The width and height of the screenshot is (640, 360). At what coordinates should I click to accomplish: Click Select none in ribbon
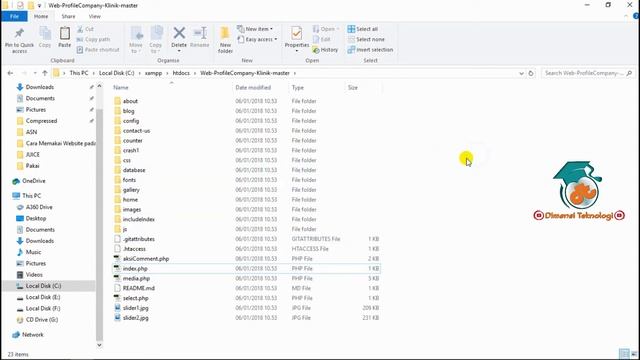click(x=366, y=39)
